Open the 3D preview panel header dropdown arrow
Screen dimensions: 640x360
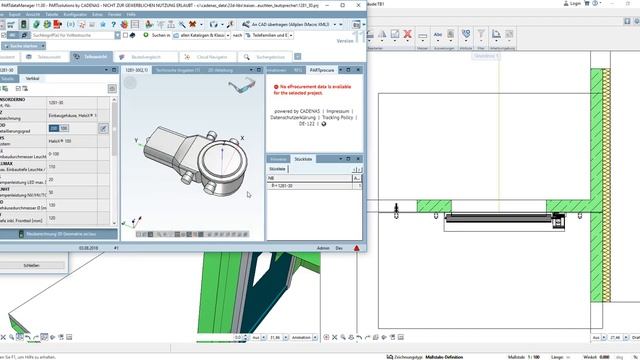tap(251, 70)
